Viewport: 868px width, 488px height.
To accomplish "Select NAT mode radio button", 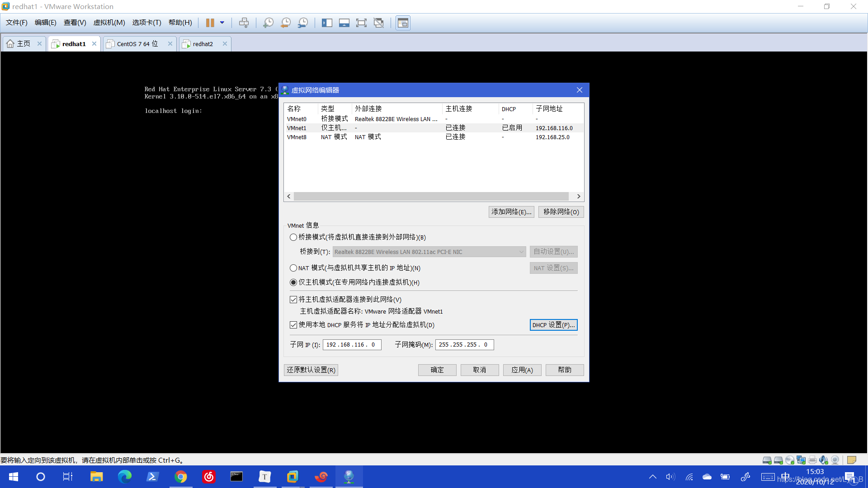I will click(x=293, y=268).
